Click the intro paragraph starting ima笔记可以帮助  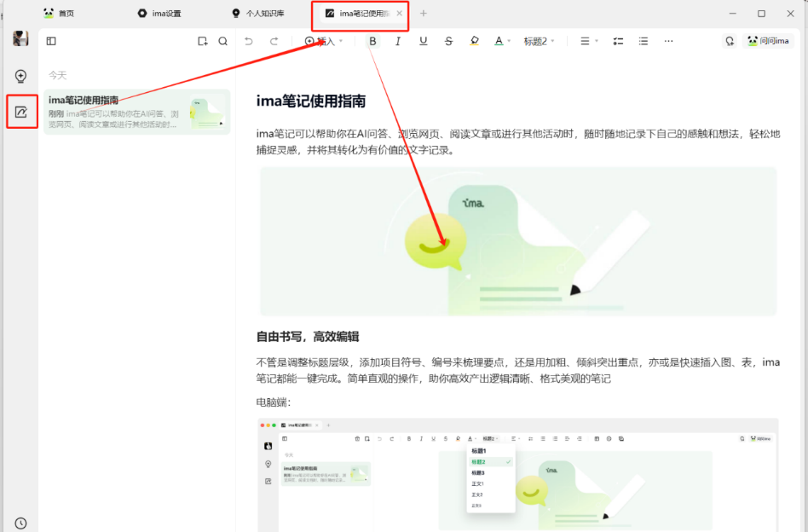[518, 142]
